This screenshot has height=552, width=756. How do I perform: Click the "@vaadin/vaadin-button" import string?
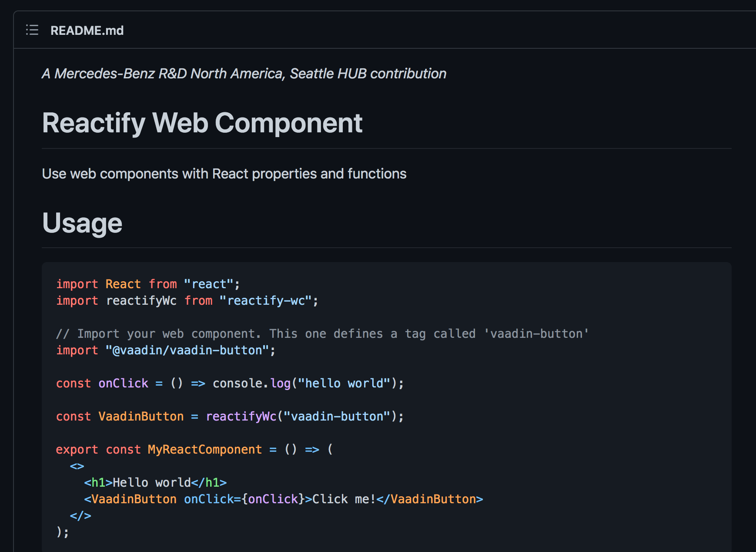tap(187, 350)
